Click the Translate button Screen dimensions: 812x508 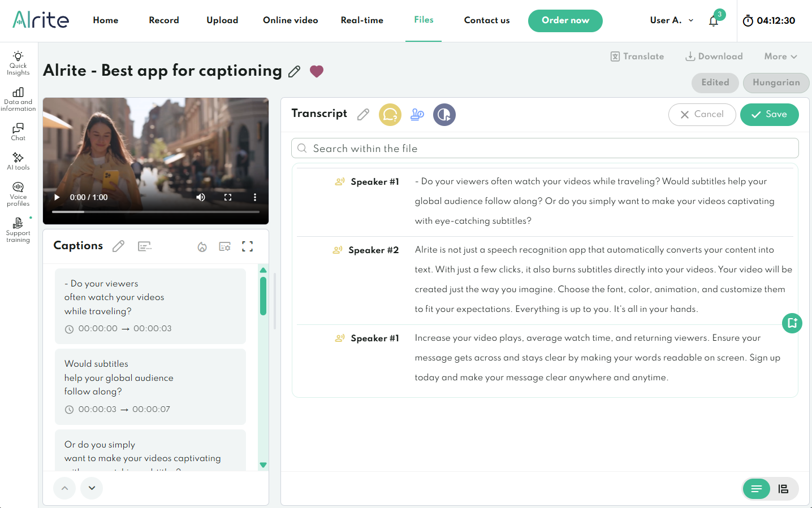click(637, 57)
